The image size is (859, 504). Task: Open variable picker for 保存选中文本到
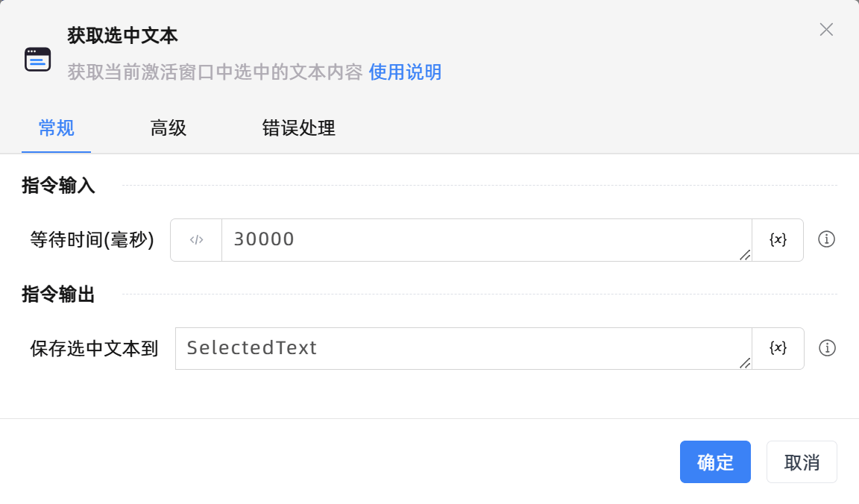pos(778,348)
